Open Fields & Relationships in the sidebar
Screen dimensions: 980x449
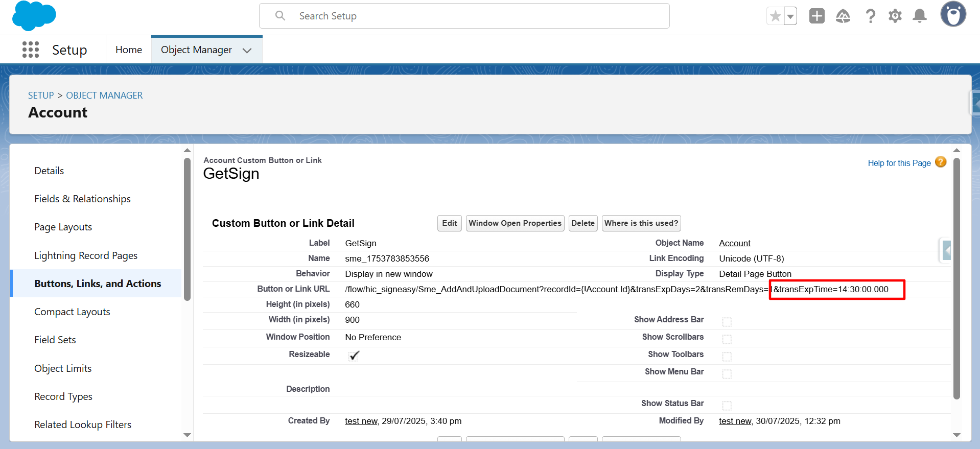[82, 199]
